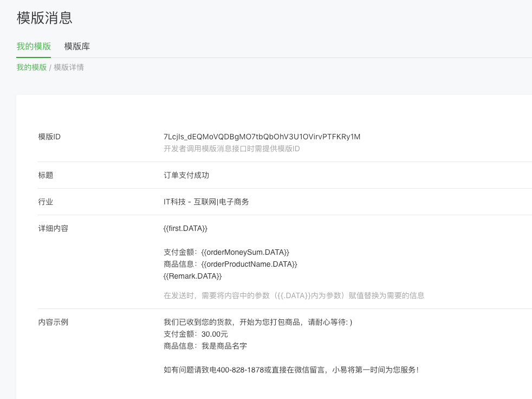Click the gray hint starting 在发送时

(x=294, y=295)
